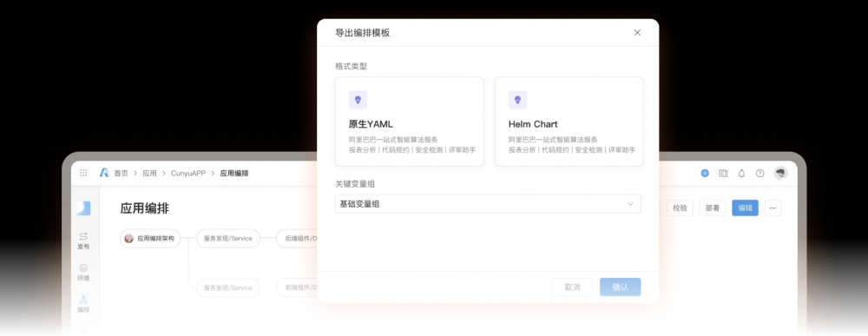Open 发布 in the sidebar
The height and width of the screenshot is (336, 868).
(x=83, y=240)
